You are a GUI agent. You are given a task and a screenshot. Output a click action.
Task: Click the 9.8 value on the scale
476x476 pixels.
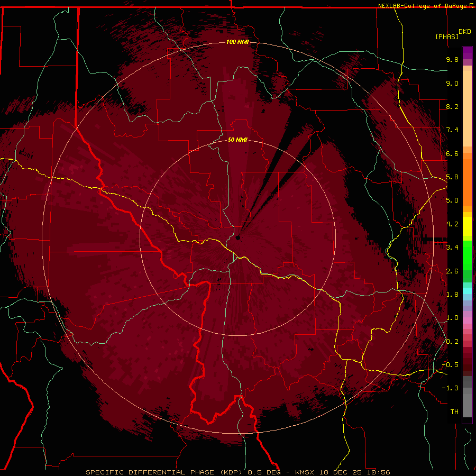pos(452,59)
